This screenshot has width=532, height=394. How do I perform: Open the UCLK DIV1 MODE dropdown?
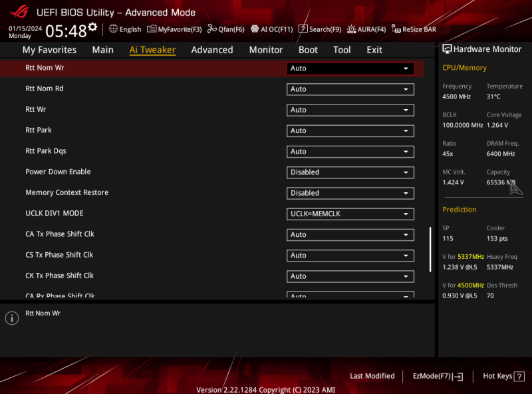pos(350,214)
